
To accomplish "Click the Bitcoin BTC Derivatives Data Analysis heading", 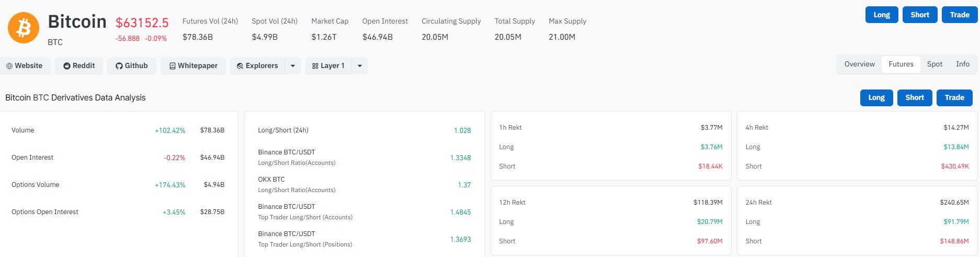I will [x=75, y=98].
